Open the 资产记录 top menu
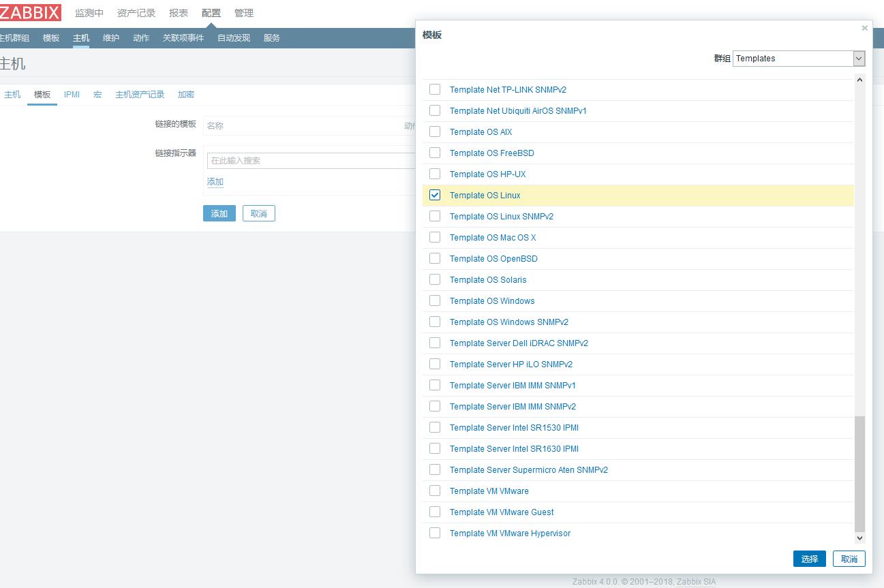 coord(136,13)
